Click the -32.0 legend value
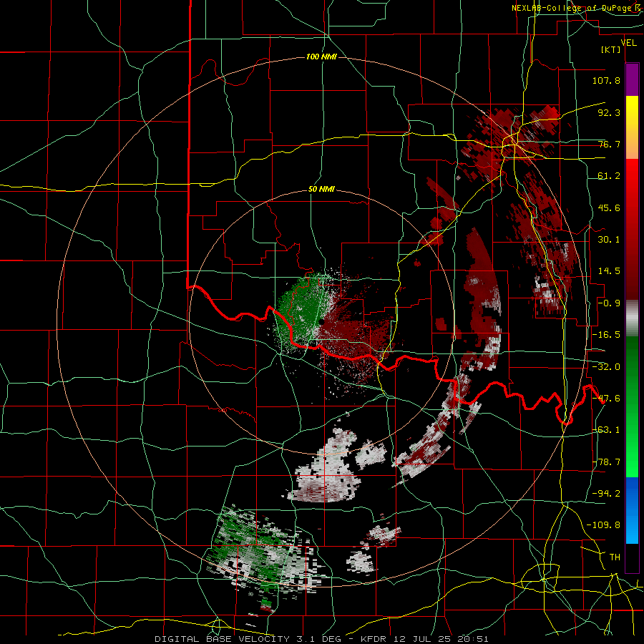Viewport: 644px width, 644px height. (x=606, y=367)
